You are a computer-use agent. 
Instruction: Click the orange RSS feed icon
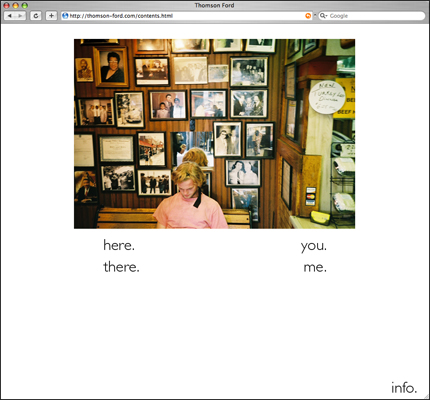click(308, 16)
